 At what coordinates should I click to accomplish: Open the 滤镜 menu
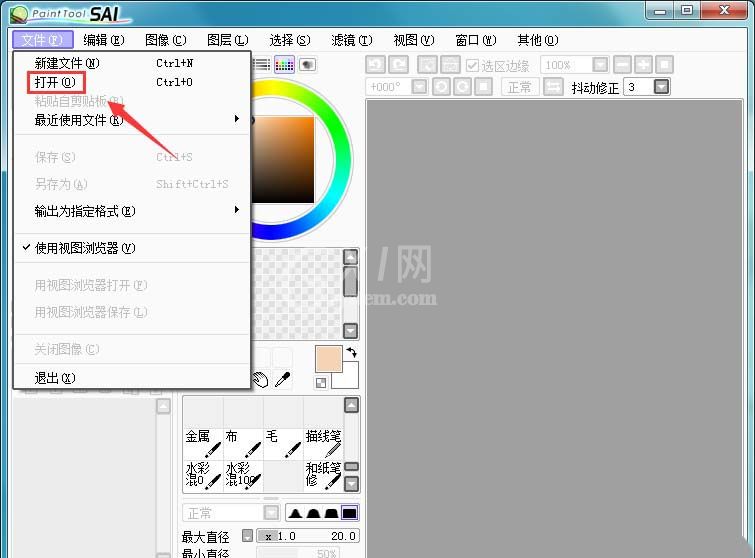352,40
